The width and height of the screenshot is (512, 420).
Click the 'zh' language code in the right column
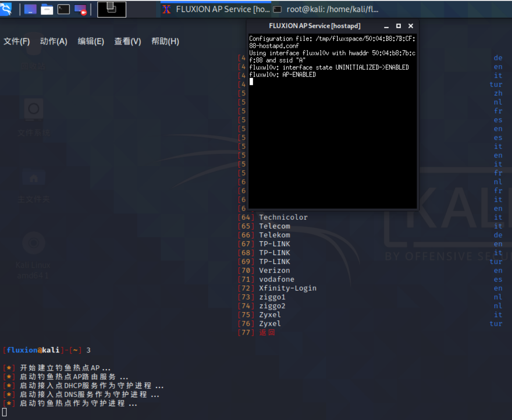tap(498, 93)
